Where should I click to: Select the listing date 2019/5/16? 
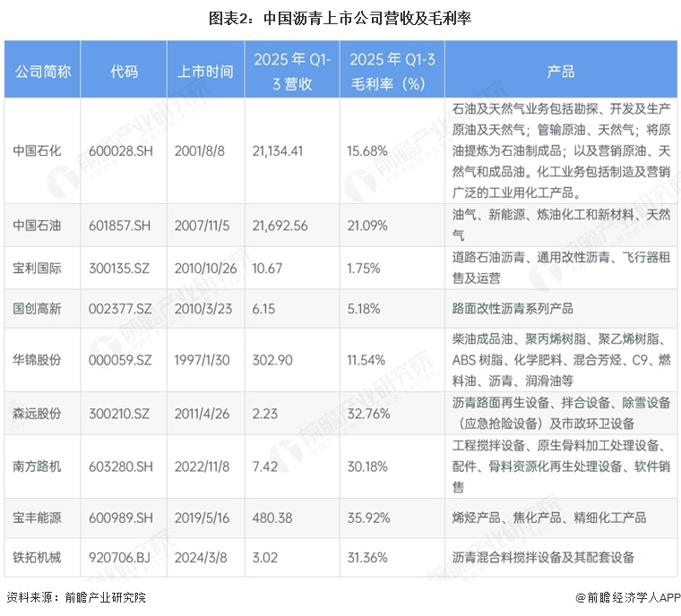202,518
